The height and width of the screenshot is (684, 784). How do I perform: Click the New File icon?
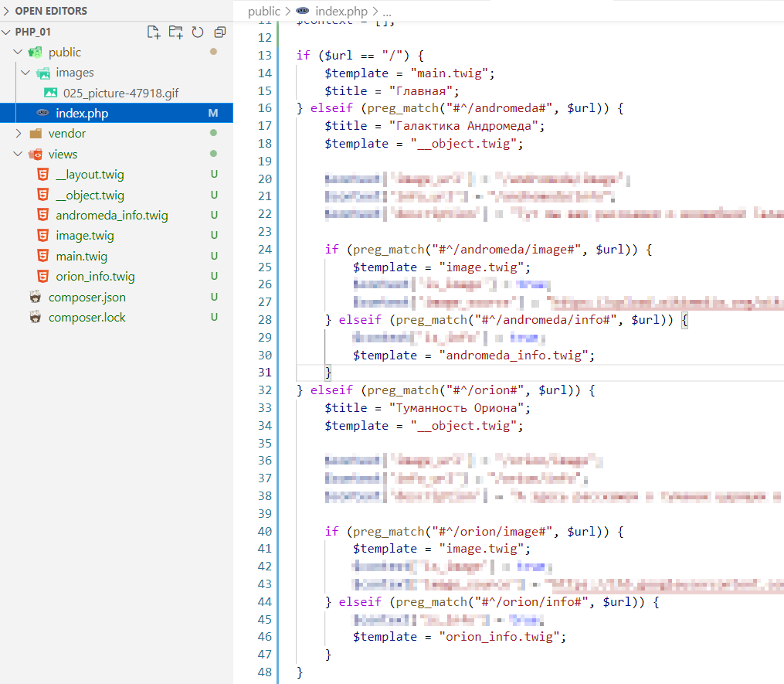(x=154, y=32)
